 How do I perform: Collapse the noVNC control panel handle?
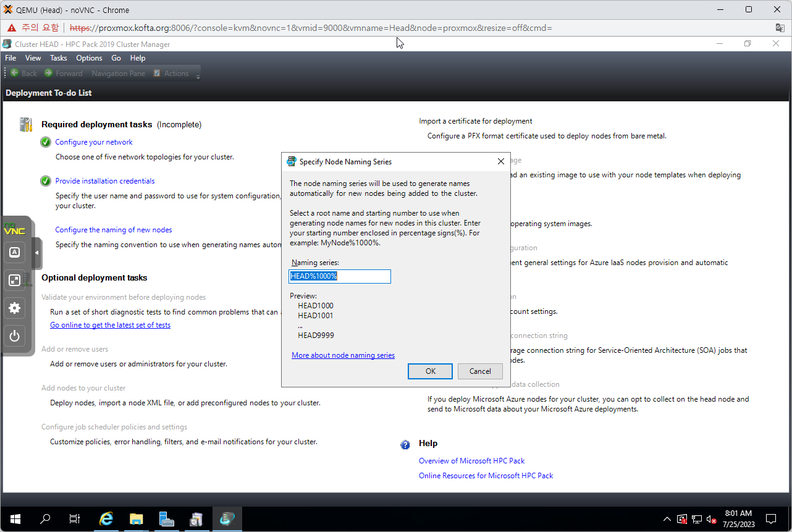pyautogui.click(x=36, y=253)
